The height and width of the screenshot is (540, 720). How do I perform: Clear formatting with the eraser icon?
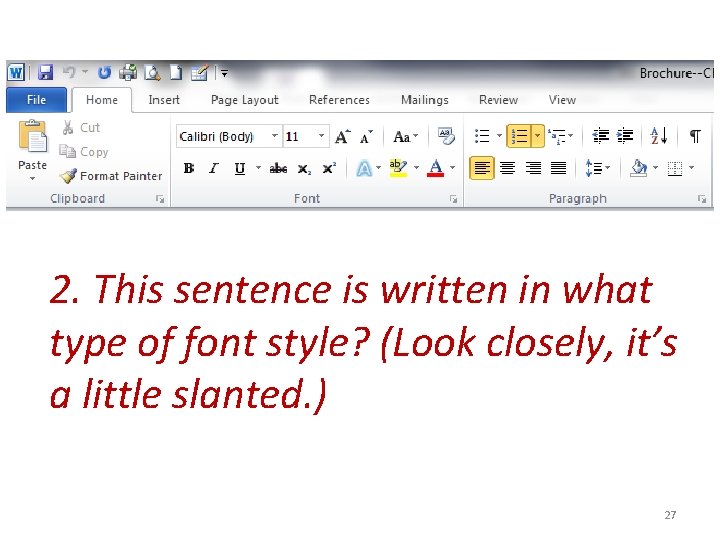[x=446, y=136]
